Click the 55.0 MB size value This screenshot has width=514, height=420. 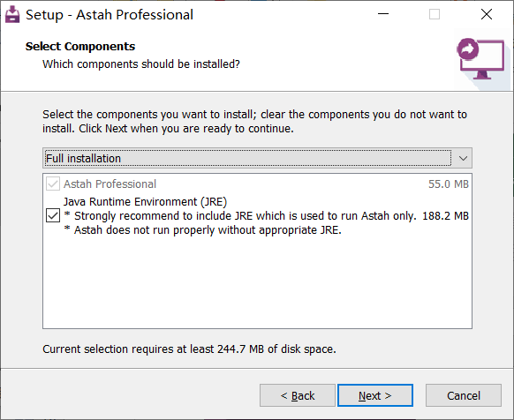point(449,184)
